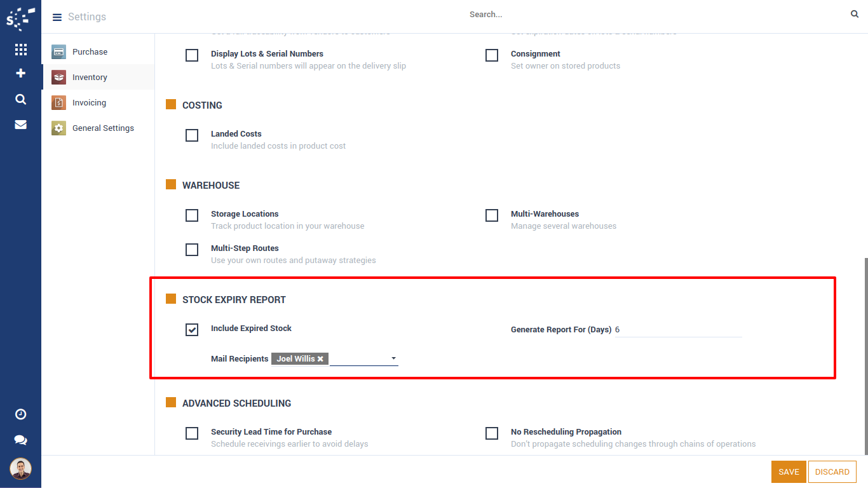The height and width of the screenshot is (488, 868).
Task: Enable the Landed Costs checkbox
Action: [x=192, y=135]
